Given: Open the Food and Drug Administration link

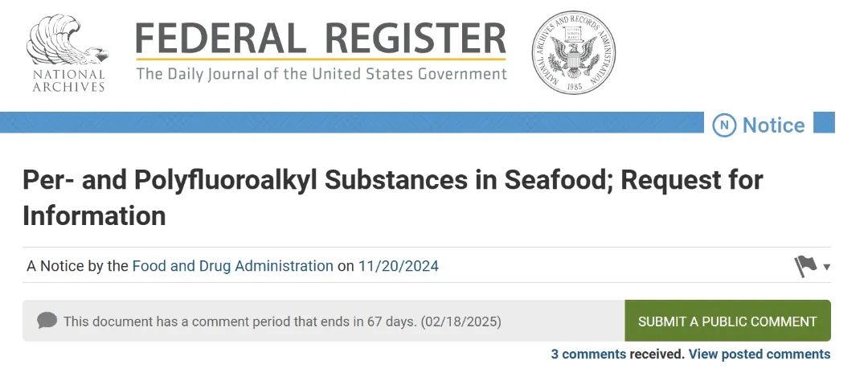Looking at the screenshot, I should (x=232, y=266).
